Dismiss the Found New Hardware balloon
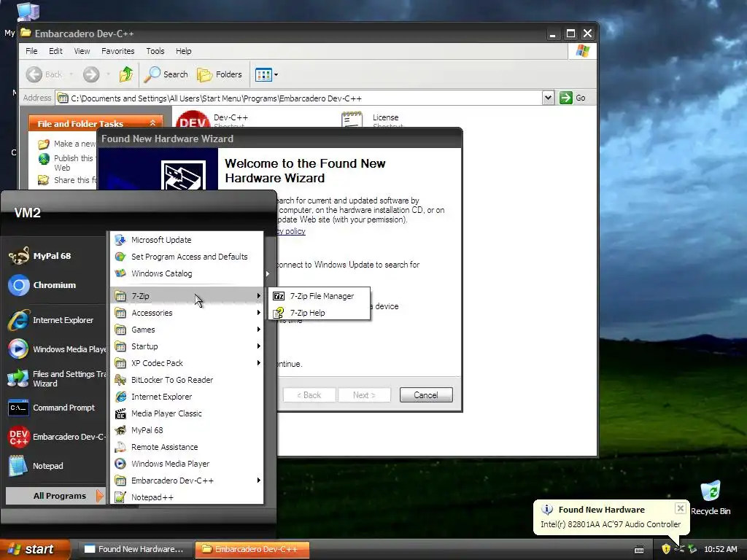 click(x=681, y=508)
